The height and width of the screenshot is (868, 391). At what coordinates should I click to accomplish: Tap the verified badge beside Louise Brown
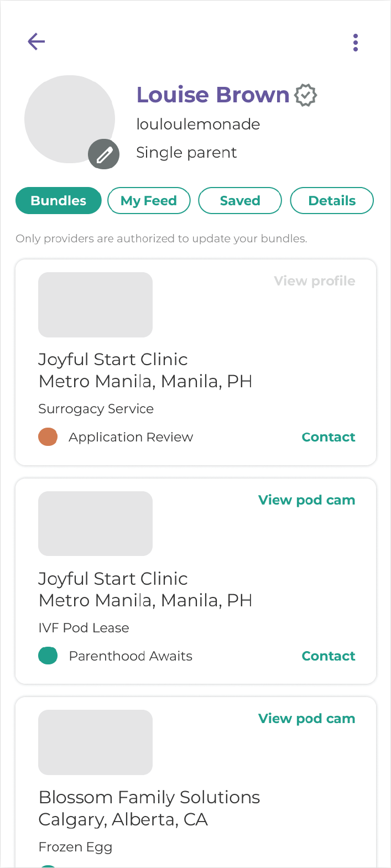(x=305, y=95)
